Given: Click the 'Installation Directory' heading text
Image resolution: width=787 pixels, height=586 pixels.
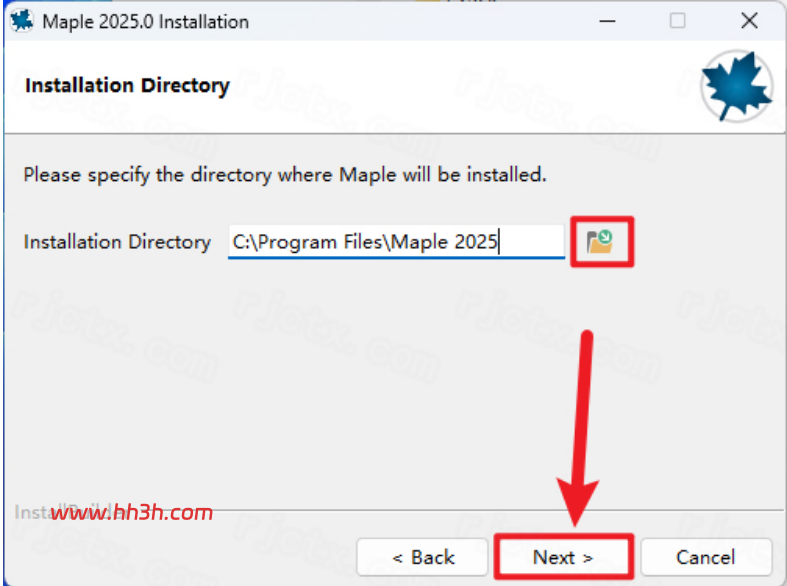Looking at the screenshot, I should click(127, 86).
